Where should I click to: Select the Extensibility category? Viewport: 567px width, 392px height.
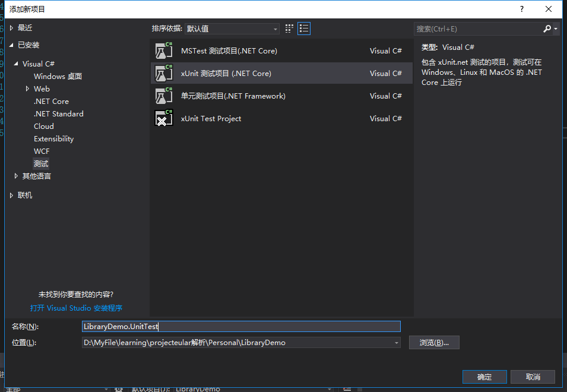click(53, 139)
